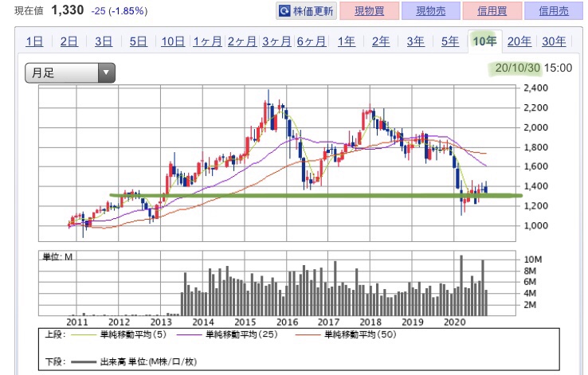The image size is (588, 375).
Task: Click the change value -25 (-1.85%)
Action: click(120, 11)
